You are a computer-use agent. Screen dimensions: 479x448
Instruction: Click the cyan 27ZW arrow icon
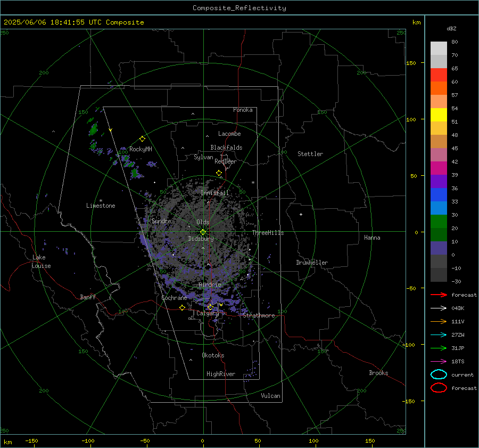(x=439, y=335)
